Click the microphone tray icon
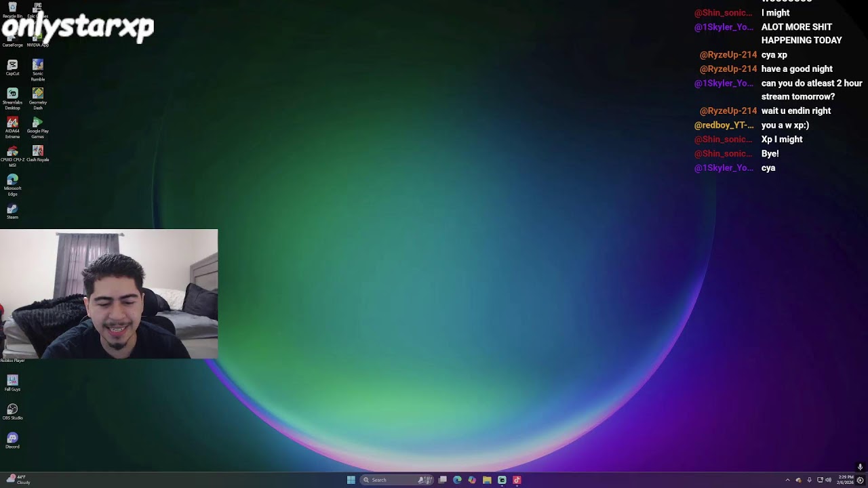Screen dimensions: 868x488 (x=809, y=480)
